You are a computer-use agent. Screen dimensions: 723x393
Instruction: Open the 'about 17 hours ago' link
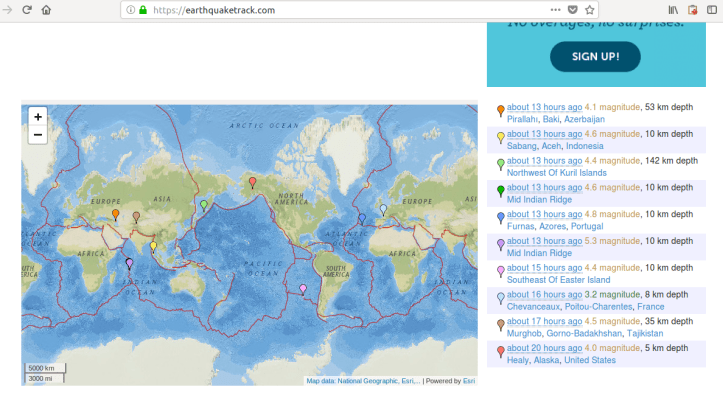point(545,321)
